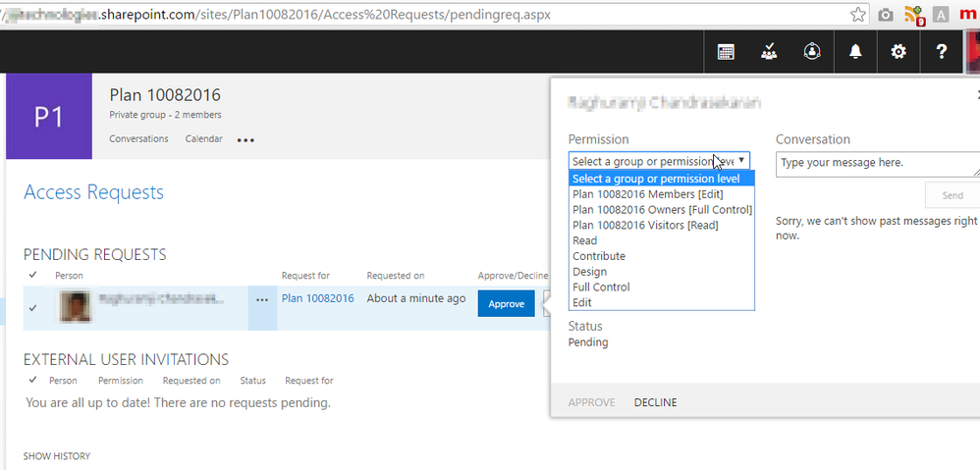Click the blue Approve button
The image size is (980, 470).
(507, 303)
